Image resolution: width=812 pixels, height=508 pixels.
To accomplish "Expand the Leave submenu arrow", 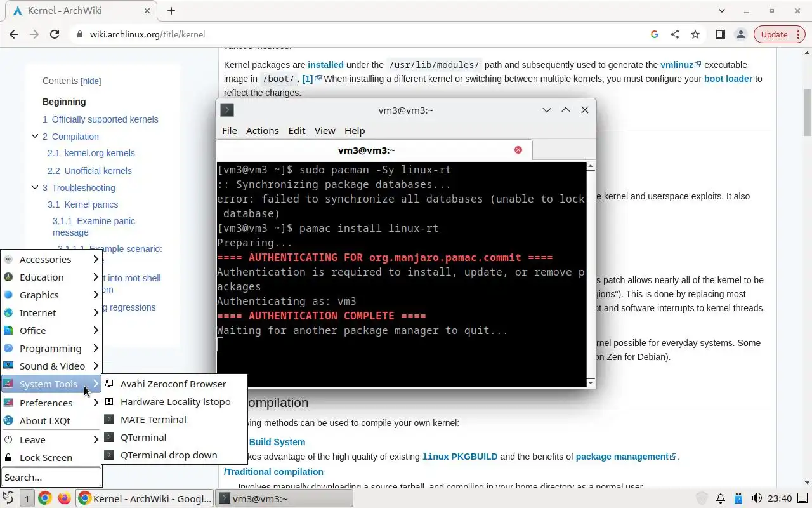I will pos(96,439).
